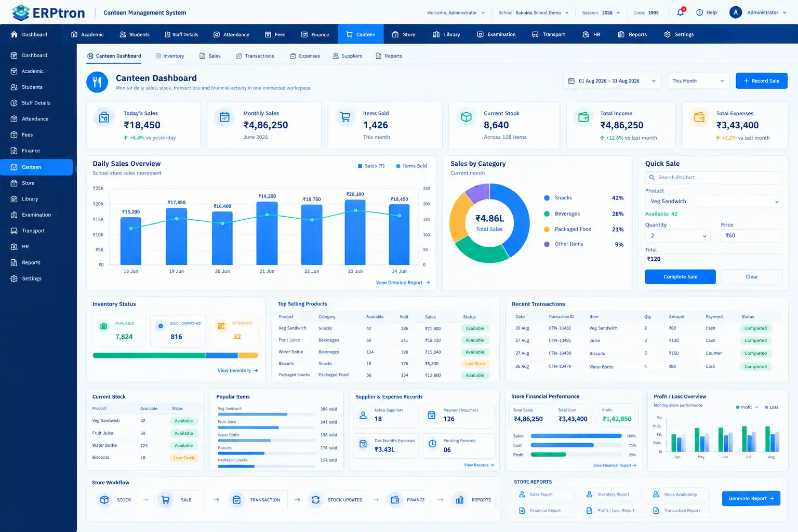Expand the Welcome, Administrator dropdown

tap(456, 12)
